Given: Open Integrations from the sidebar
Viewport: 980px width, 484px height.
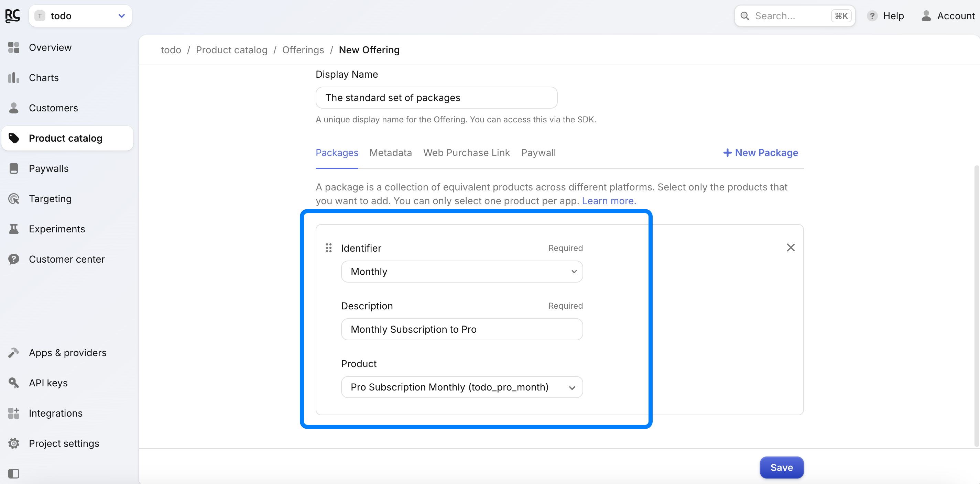Looking at the screenshot, I should coord(55,413).
